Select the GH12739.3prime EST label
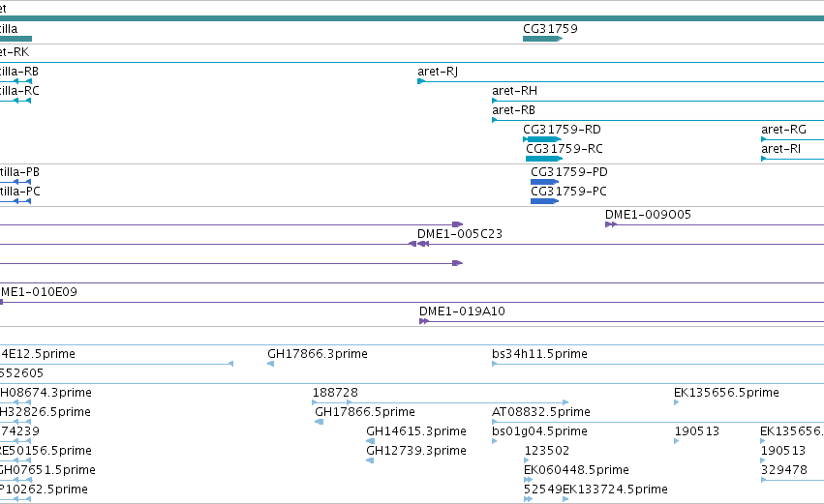This screenshot has height=504, width=824. coord(416,451)
